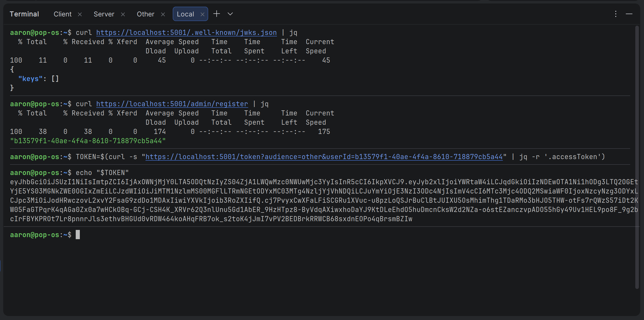Image resolution: width=644 pixels, height=320 pixels.
Task: Open the jwks.json localhost link
Action: (x=186, y=33)
